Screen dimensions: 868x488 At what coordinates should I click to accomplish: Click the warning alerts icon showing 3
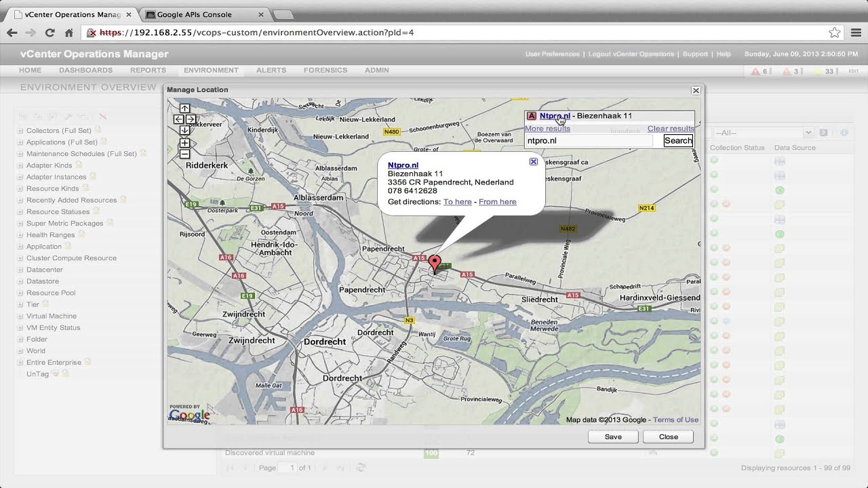(787, 71)
